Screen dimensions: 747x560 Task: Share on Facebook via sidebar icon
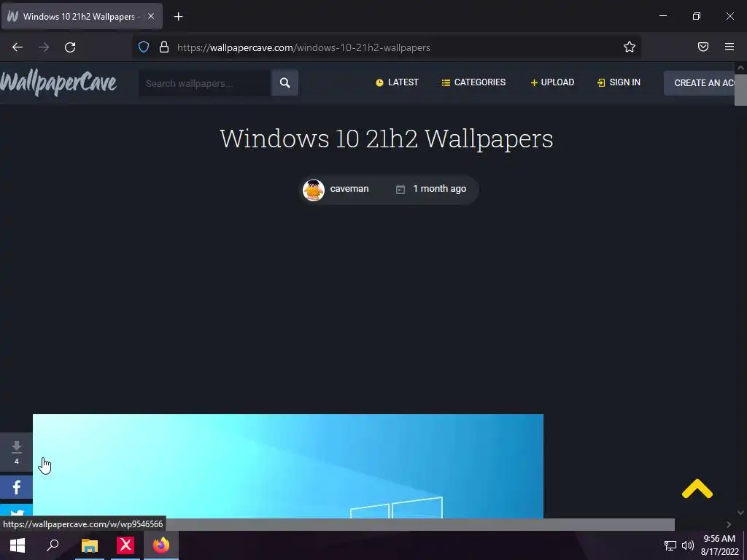point(16,487)
